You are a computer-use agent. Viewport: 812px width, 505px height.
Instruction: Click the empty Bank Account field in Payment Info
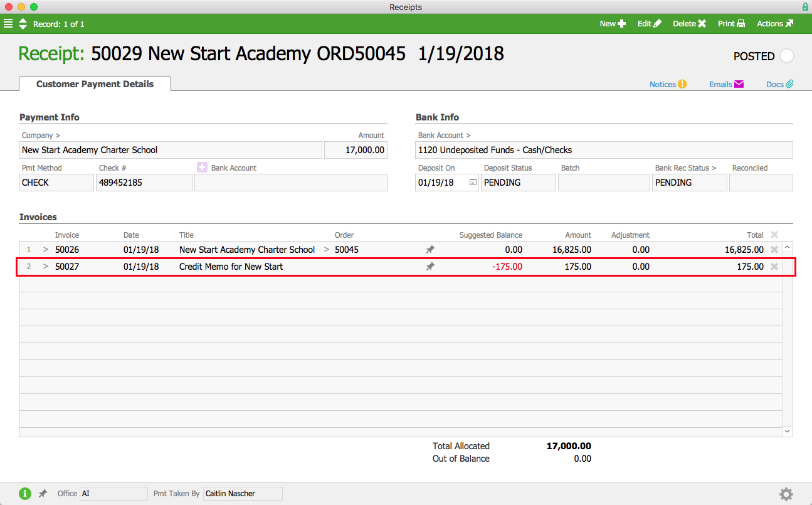point(291,183)
